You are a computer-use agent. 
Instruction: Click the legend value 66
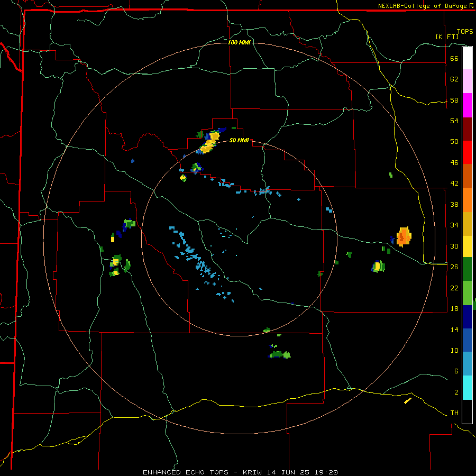point(454,58)
